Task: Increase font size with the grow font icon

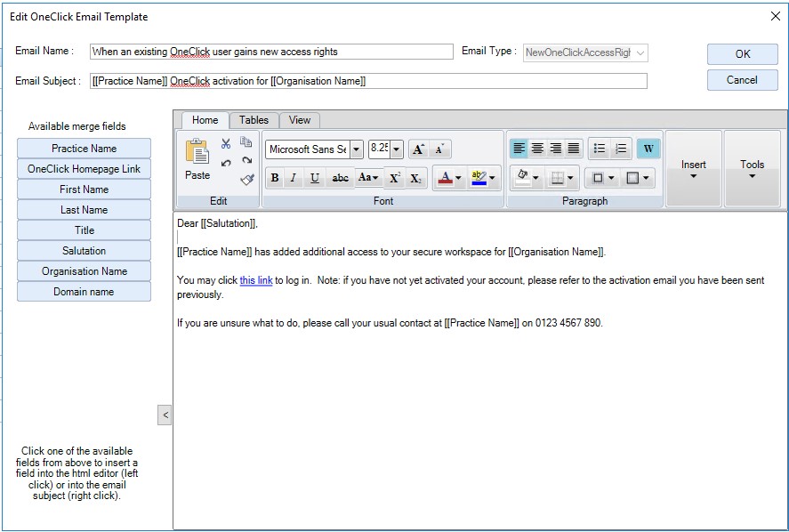Action: (x=418, y=149)
